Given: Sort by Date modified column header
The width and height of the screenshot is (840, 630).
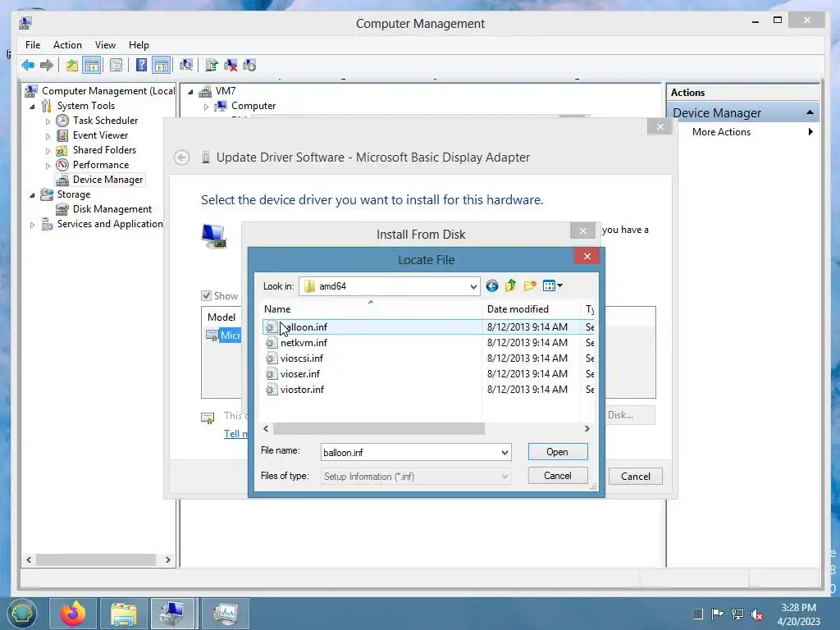Looking at the screenshot, I should coord(531,309).
